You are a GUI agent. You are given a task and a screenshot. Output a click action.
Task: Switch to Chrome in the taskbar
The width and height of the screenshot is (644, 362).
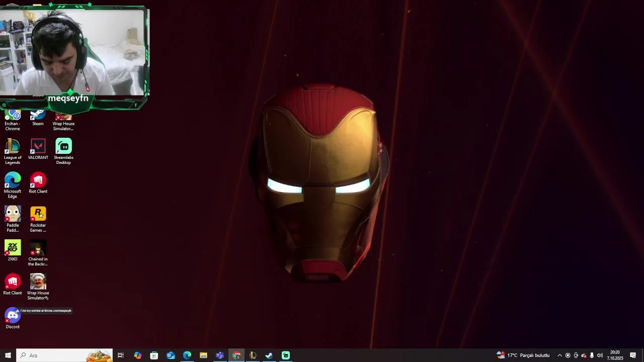tap(236, 355)
